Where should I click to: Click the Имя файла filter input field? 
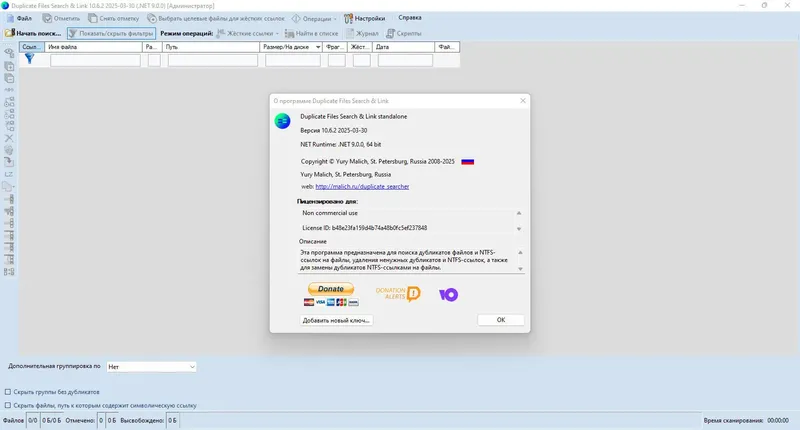(95, 60)
